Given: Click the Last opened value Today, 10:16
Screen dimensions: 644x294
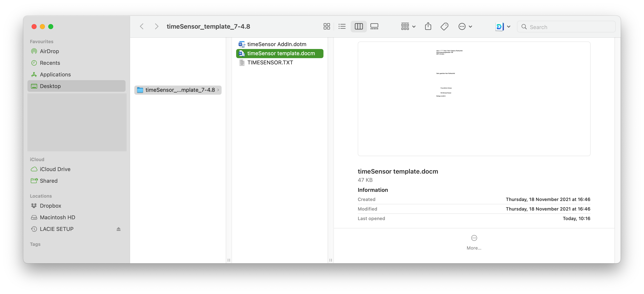Looking at the screenshot, I should click(x=576, y=218).
